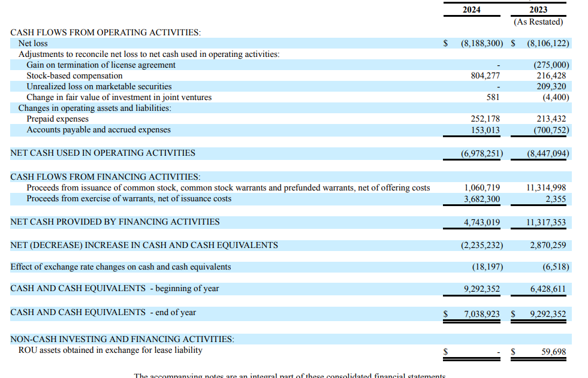
Task: Click the 6,428,611 value
Action: click(x=548, y=289)
